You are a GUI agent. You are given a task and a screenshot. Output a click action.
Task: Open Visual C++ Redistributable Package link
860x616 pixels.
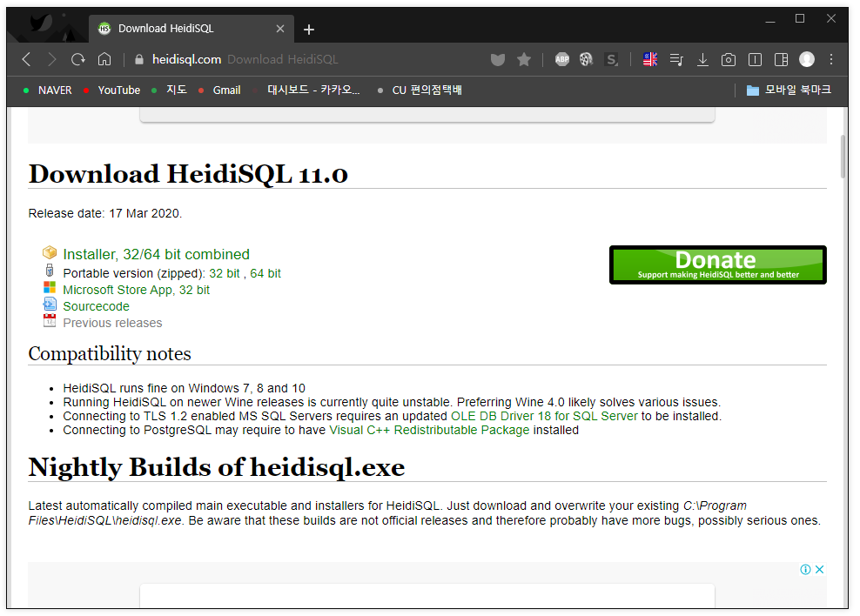pyautogui.click(x=429, y=430)
